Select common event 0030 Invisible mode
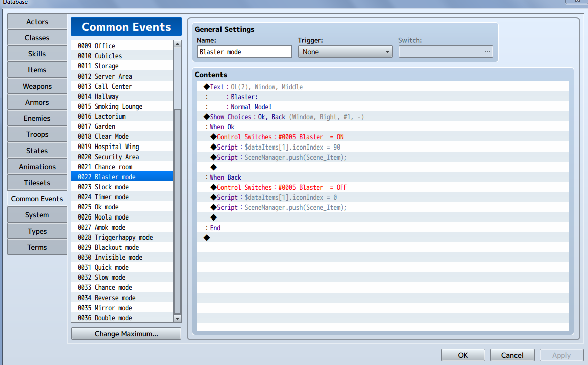Screen dimensions: 588x365 (122, 257)
